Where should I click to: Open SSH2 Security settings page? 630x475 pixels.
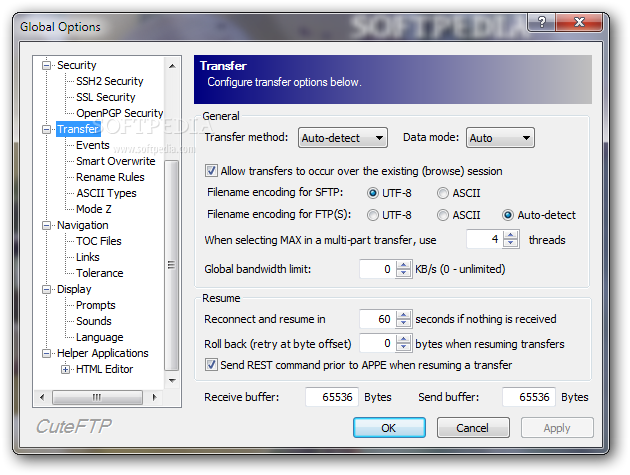[x=110, y=81]
